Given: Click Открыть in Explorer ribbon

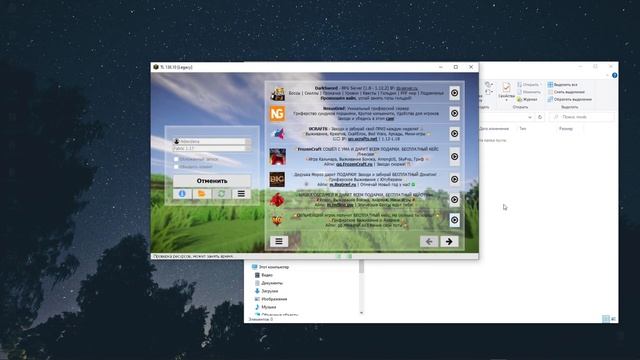Looking at the screenshot, I should (x=528, y=84).
